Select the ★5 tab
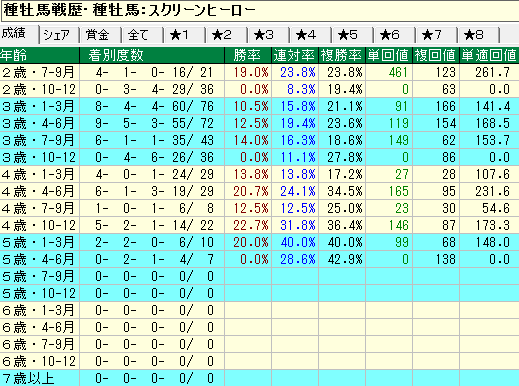 coord(352,35)
